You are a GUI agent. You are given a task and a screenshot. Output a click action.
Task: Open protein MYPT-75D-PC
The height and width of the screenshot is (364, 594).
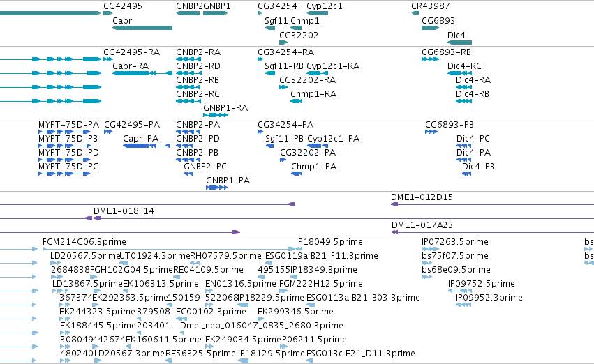tap(68, 167)
